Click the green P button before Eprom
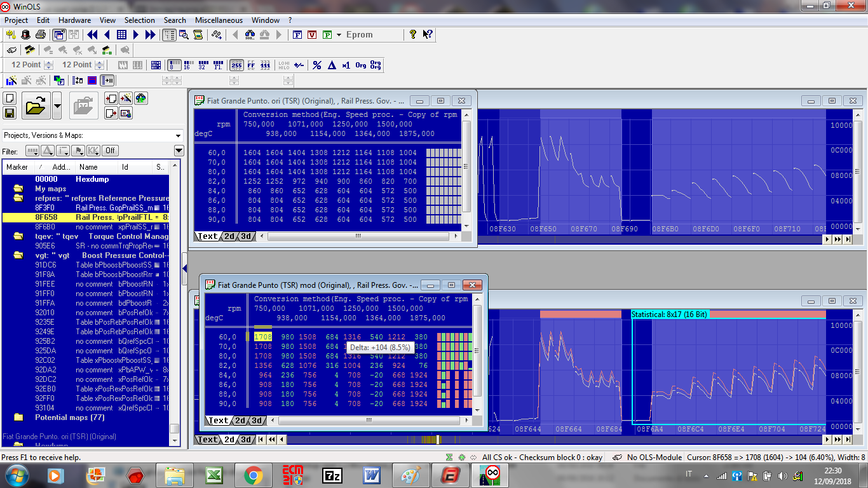 point(327,34)
